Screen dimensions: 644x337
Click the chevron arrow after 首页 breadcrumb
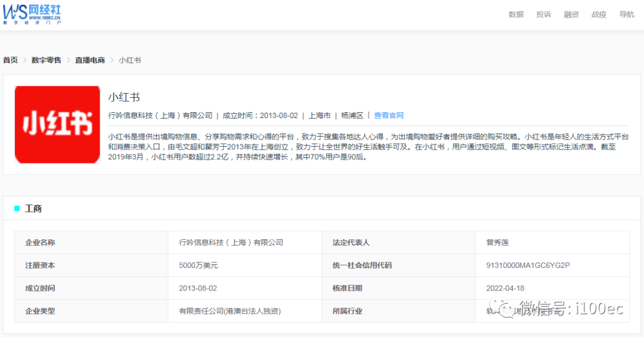point(24,60)
